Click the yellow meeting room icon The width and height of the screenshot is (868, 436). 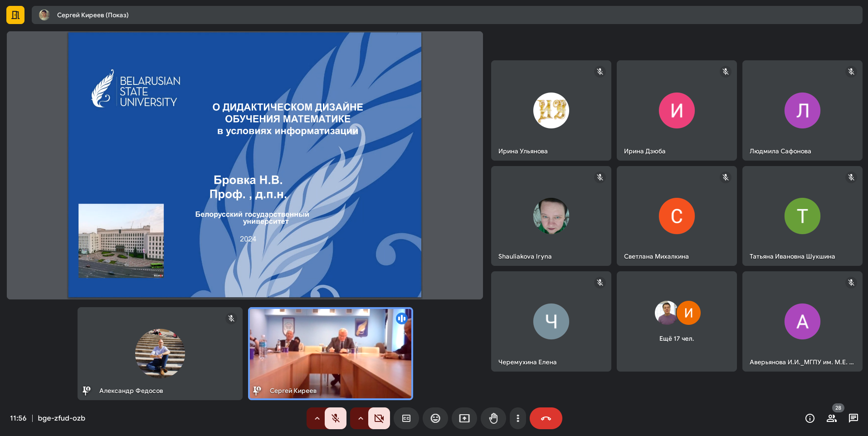[15, 15]
